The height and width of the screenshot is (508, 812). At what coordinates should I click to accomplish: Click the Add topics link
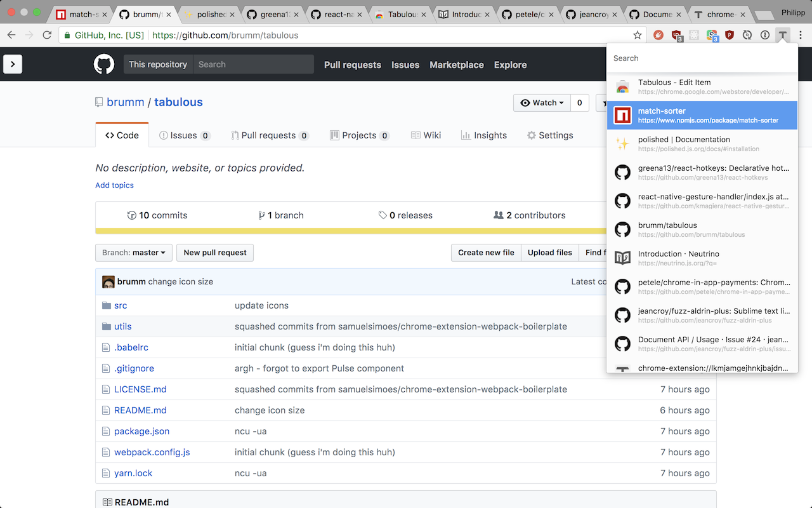click(114, 185)
